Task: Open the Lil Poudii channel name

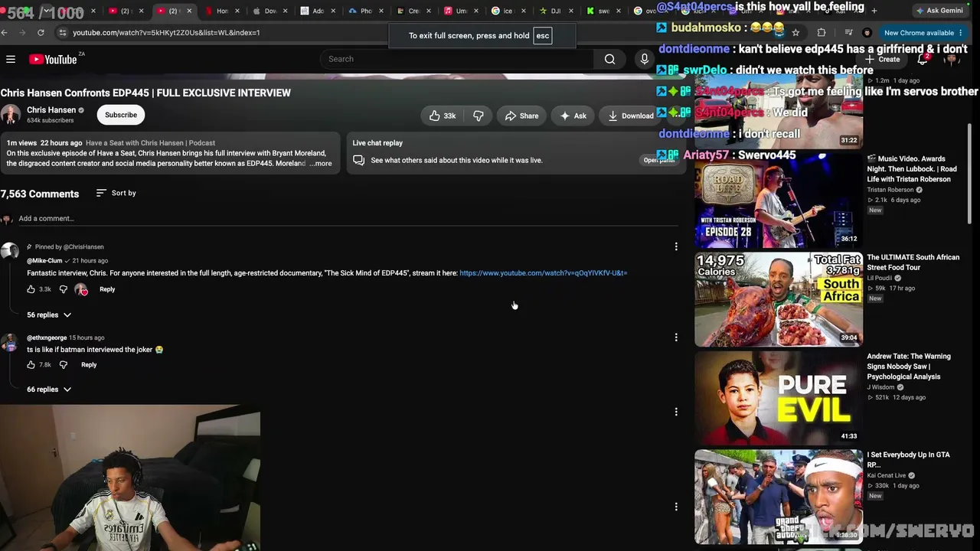Action: click(x=880, y=278)
